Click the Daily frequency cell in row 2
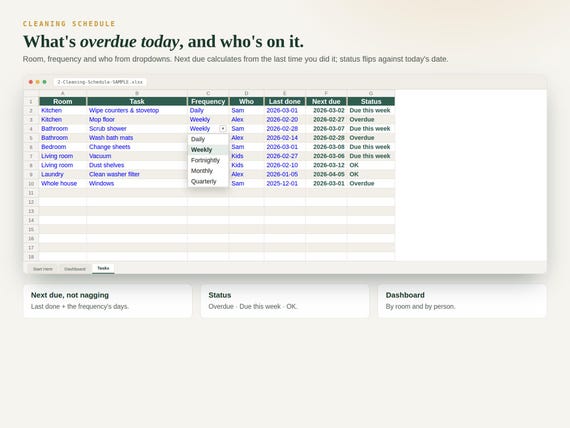 [x=208, y=111]
